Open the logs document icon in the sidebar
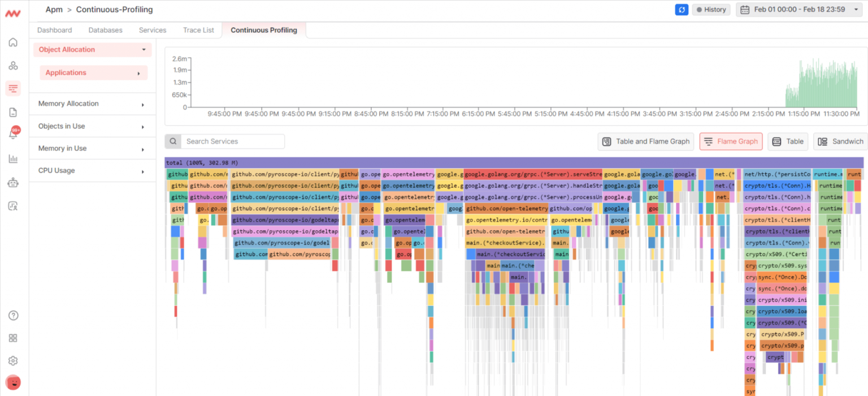868x396 pixels. coord(13,112)
